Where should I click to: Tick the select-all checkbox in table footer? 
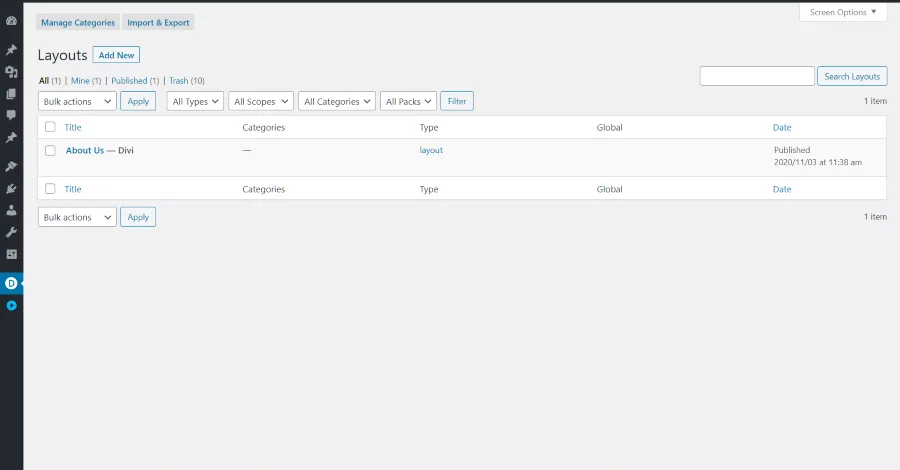tap(51, 188)
